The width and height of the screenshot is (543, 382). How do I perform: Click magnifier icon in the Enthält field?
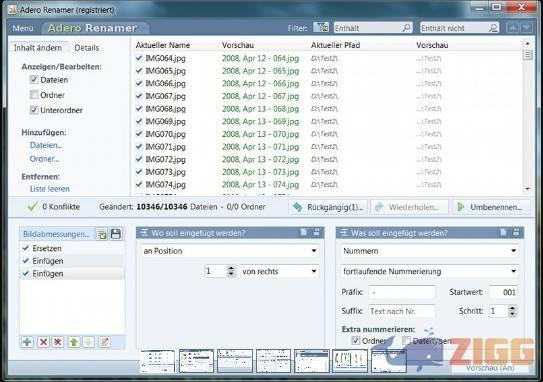[x=407, y=28]
